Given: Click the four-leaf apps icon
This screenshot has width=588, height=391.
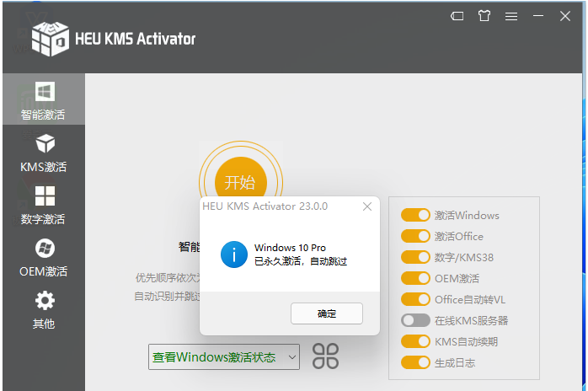Looking at the screenshot, I should [325, 356].
